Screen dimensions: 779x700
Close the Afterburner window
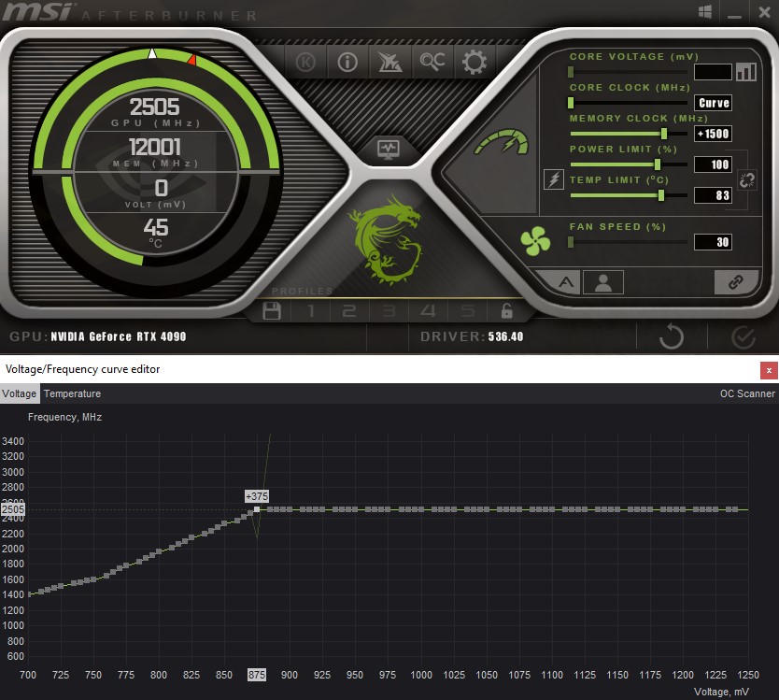765,12
